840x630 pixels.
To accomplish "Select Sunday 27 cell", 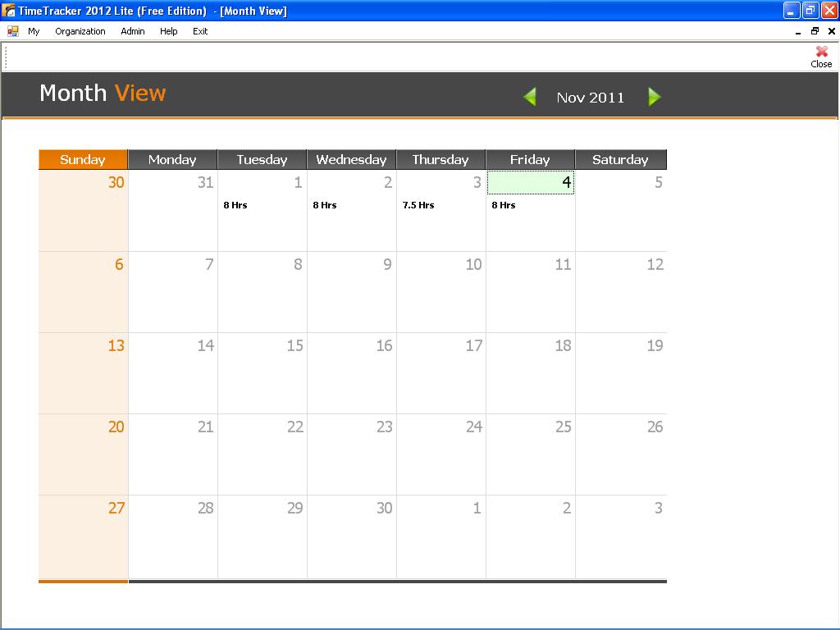I will [x=83, y=536].
